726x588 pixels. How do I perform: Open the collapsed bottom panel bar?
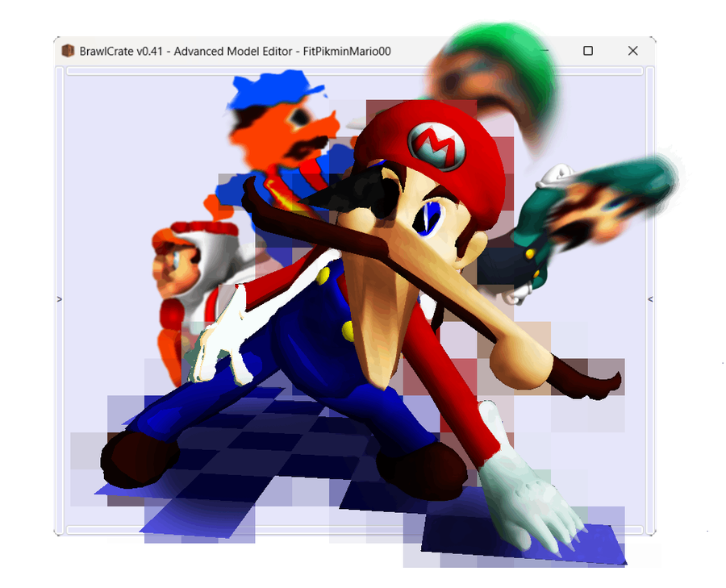pos(355,530)
